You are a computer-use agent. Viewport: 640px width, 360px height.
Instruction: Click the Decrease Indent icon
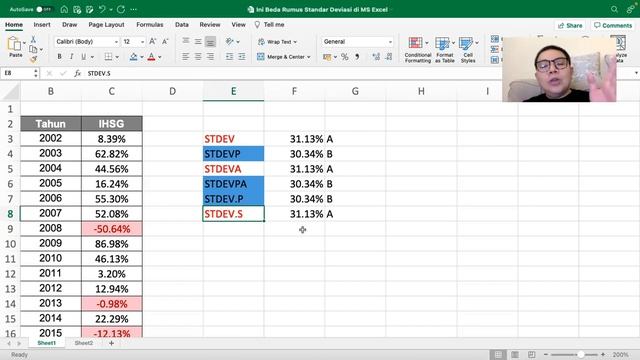click(230, 56)
